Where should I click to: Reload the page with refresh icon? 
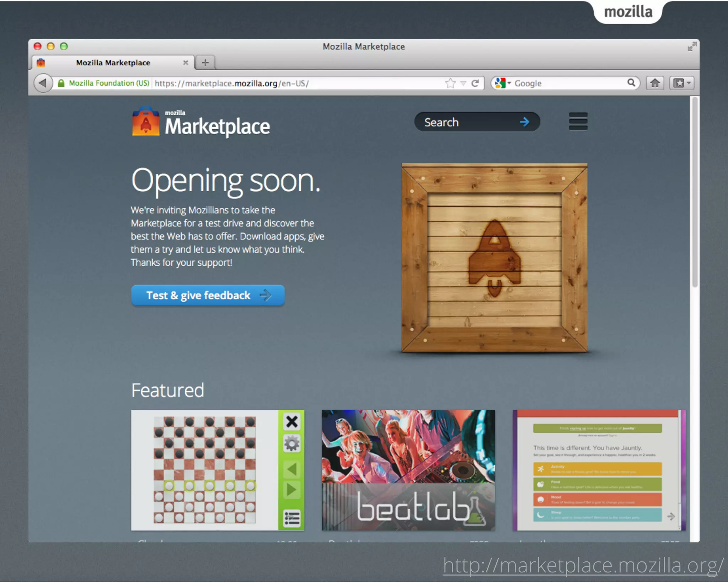[x=475, y=83]
